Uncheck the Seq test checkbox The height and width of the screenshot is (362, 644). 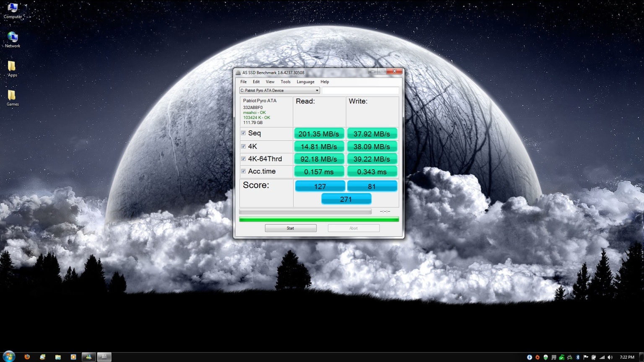point(243,133)
